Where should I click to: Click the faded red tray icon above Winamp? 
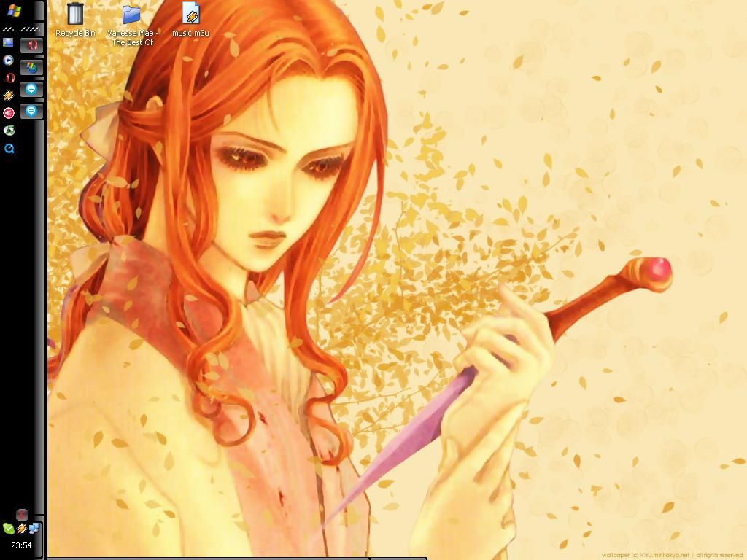tap(22, 515)
